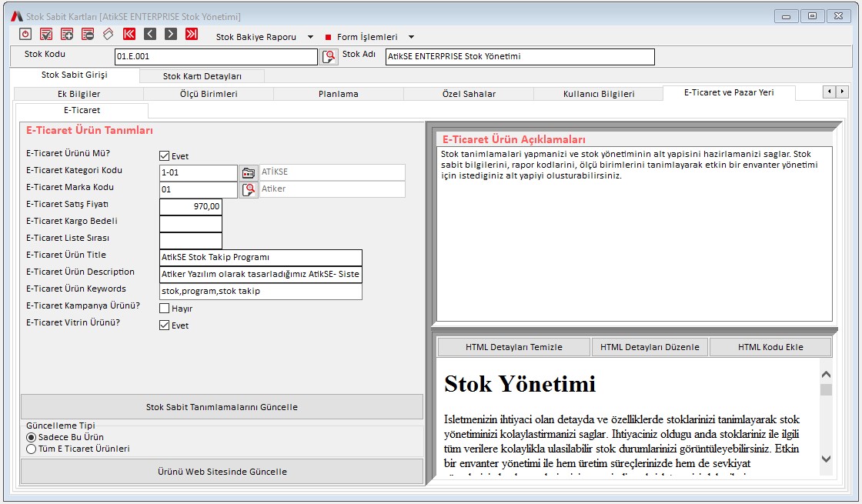Click the Stok Yönetimi HTML heading
This screenshot has width=862, height=504.
coord(520,384)
